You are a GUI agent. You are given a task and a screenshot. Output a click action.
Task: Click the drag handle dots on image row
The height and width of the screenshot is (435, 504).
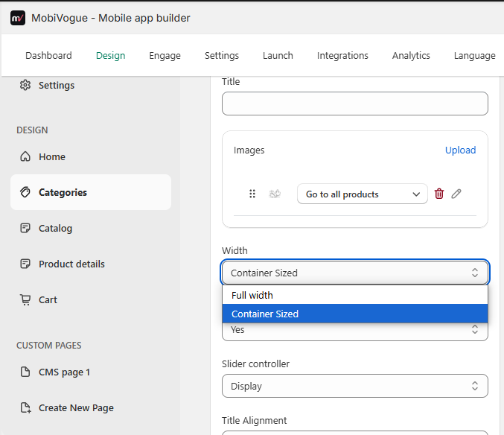click(252, 194)
